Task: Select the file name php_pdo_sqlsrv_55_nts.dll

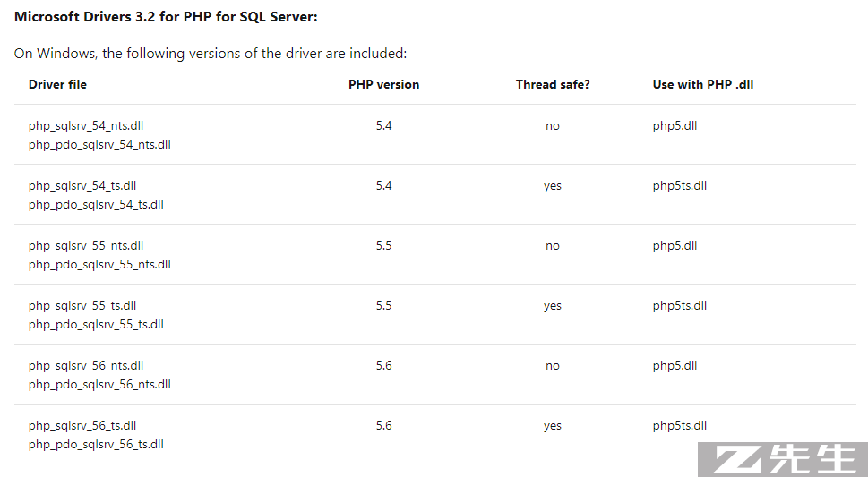Action: pyautogui.click(x=99, y=265)
